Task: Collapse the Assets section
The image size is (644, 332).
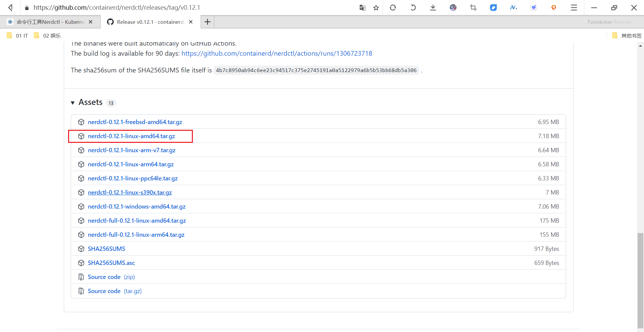Action: point(73,103)
